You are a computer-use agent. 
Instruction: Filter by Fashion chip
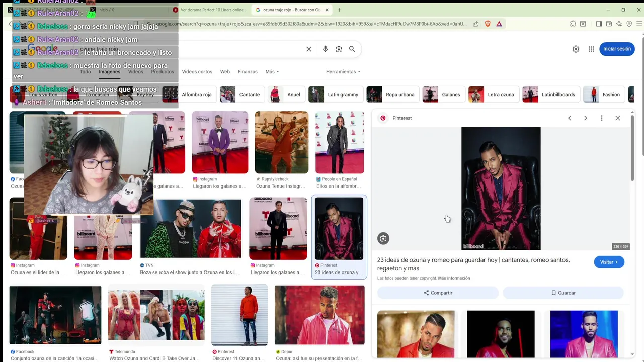click(603, 95)
